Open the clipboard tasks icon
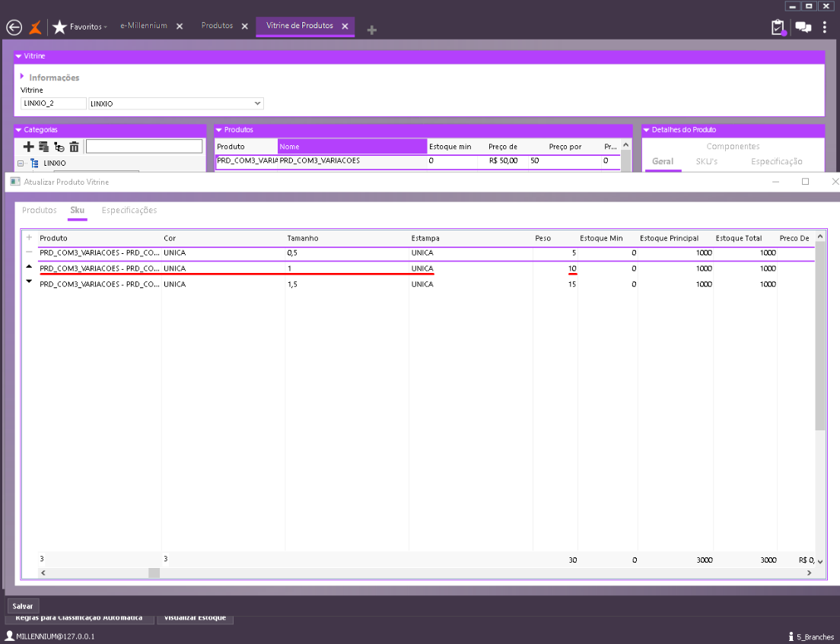Image resolution: width=840 pixels, height=644 pixels. coord(778,27)
